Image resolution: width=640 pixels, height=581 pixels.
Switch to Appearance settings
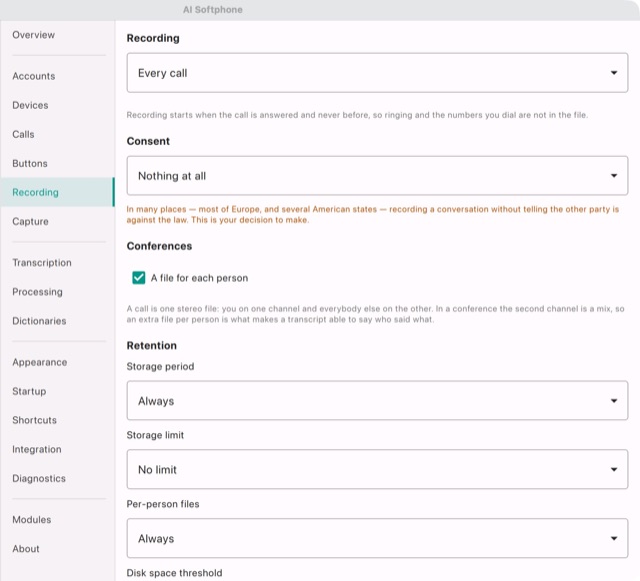[58, 362]
